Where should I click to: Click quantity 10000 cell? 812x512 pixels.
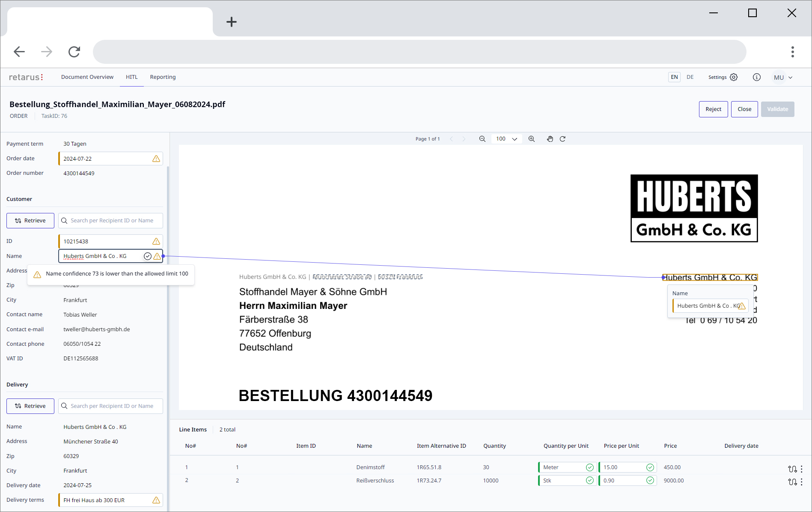pyautogui.click(x=491, y=481)
